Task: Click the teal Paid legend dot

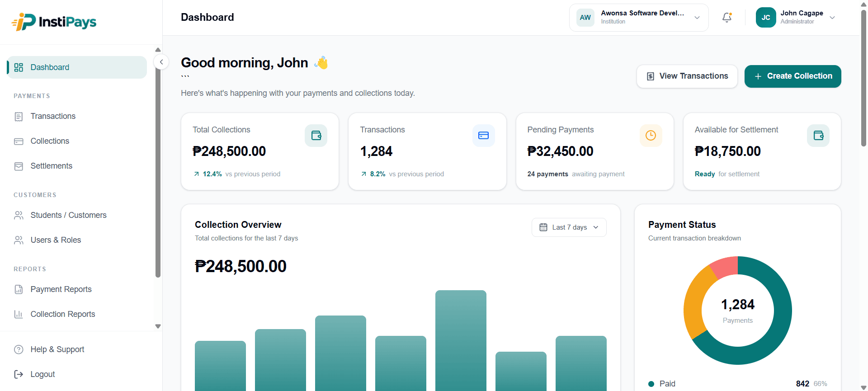Action: click(x=651, y=384)
